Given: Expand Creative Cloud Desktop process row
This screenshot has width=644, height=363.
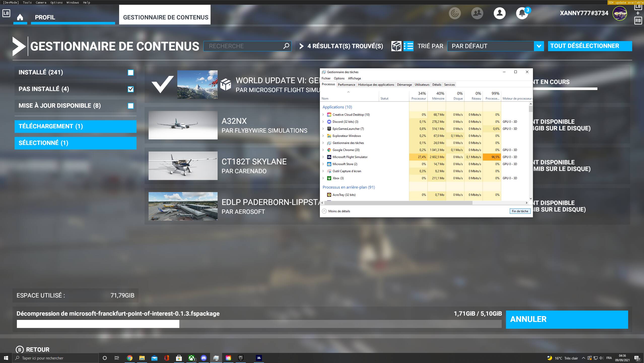Looking at the screenshot, I should click(x=323, y=115).
